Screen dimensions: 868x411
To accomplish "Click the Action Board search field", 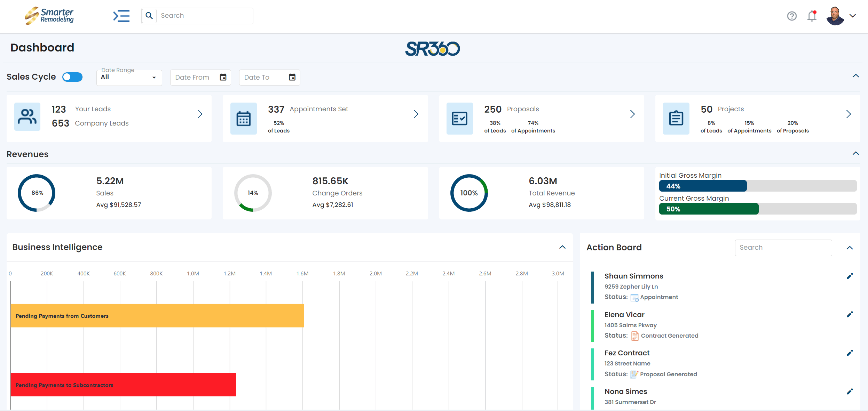I will click(x=783, y=248).
